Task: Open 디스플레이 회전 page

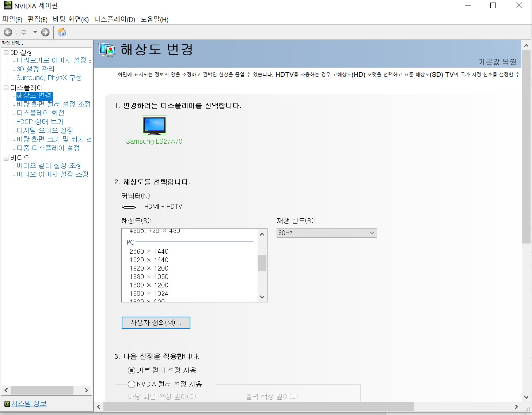Action: [40, 113]
